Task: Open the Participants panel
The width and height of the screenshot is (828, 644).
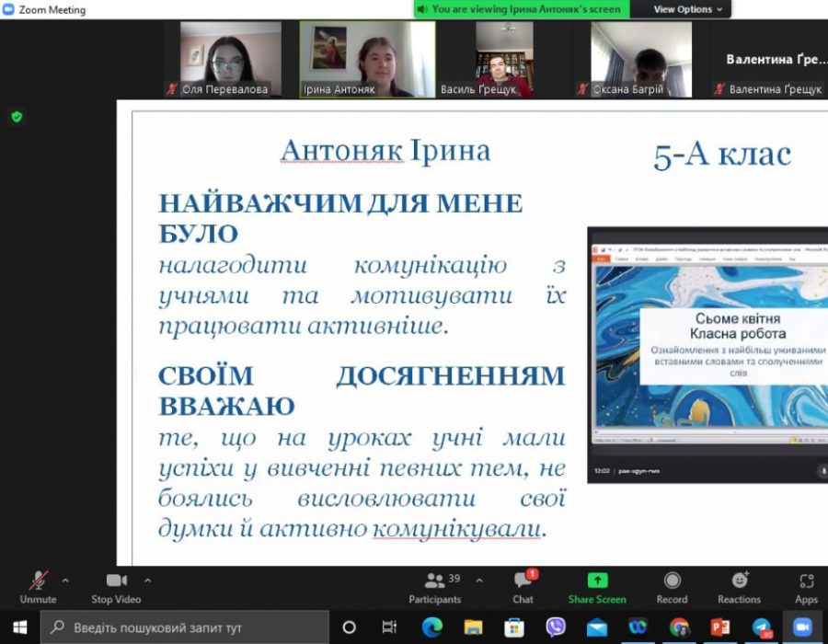Action: pos(436,585)
